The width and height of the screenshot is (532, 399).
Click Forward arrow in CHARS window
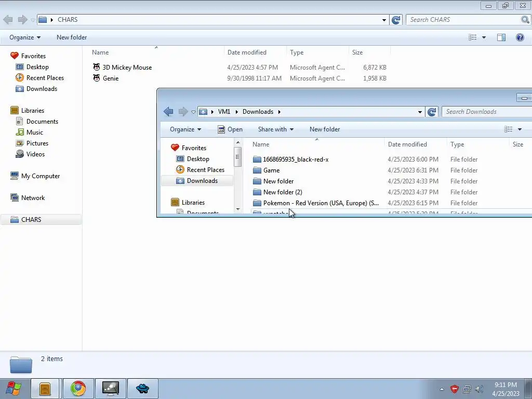pyautogui.click(x=22, y=20)
